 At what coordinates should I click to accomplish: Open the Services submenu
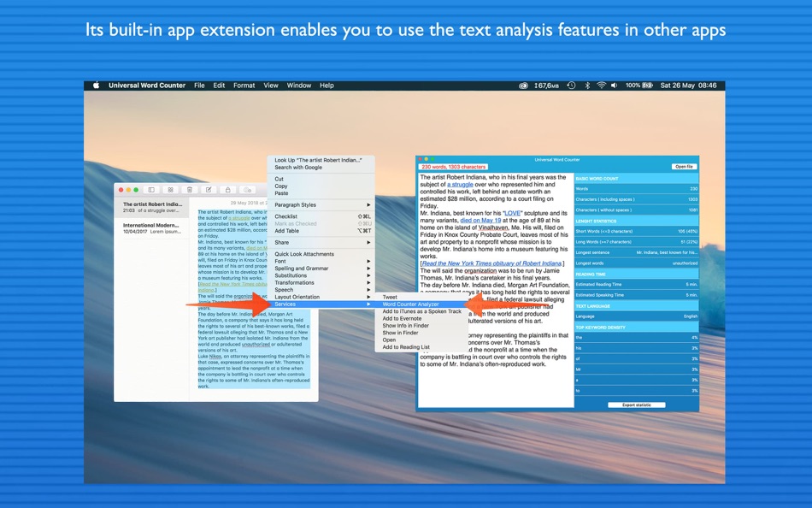321,304
